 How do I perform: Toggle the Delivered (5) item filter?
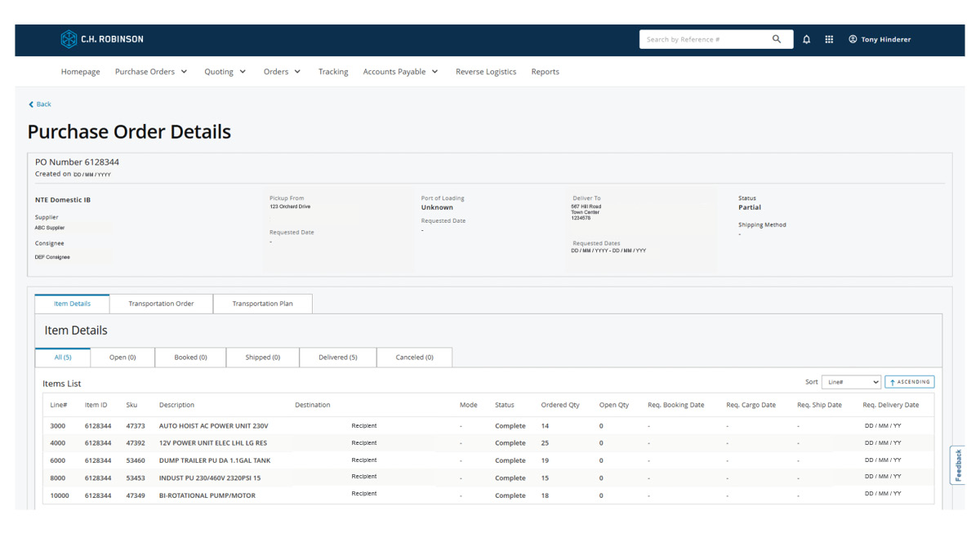[338, 357]
